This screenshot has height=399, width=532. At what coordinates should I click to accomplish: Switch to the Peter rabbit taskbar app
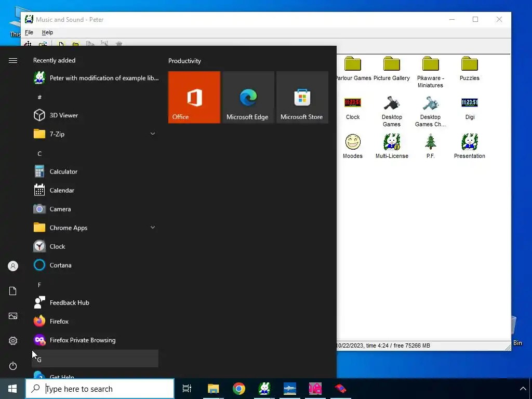[264, 389]
